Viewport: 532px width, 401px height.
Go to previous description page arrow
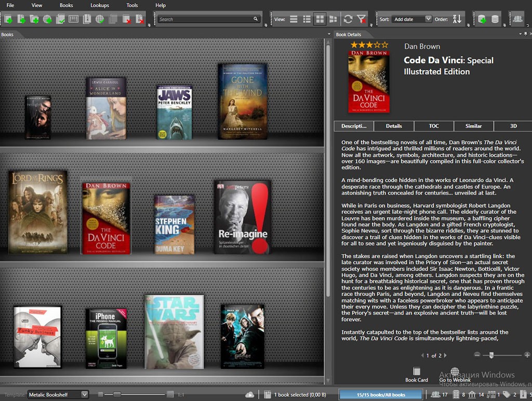click(x=422, y=355)
